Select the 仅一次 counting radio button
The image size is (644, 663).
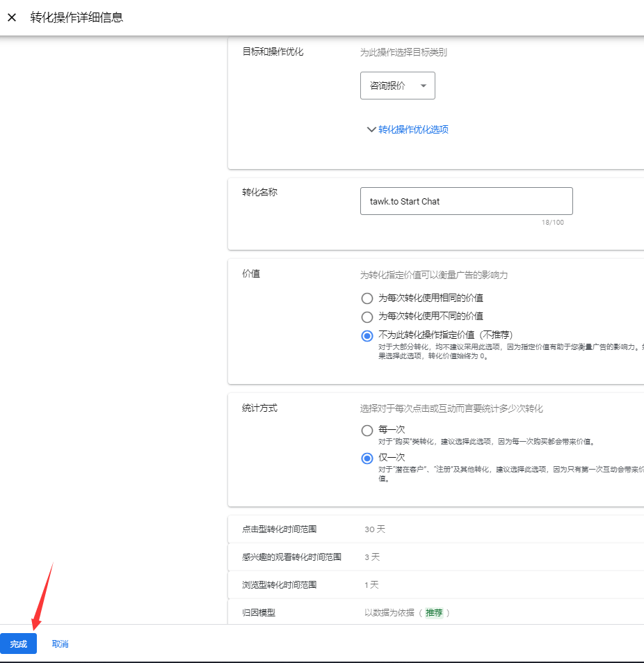(x=367, y=458)
